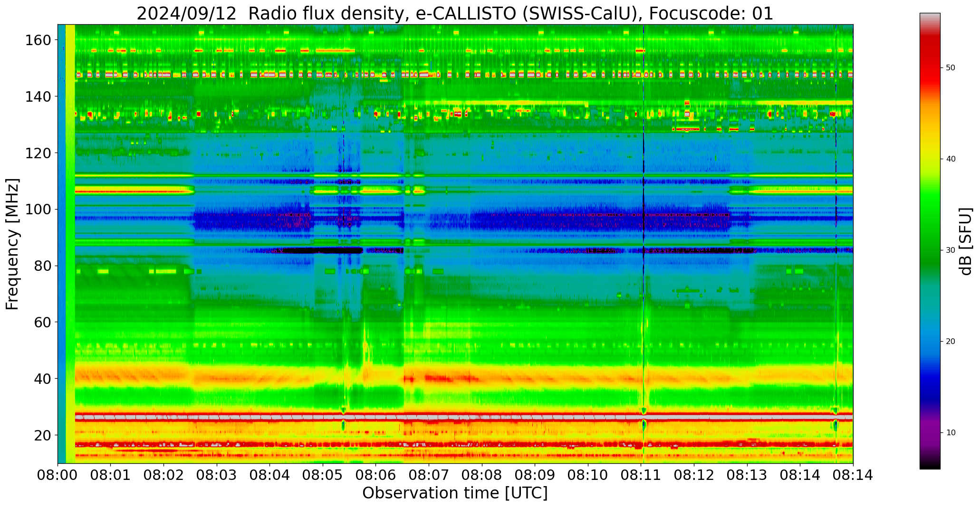Select the 'Frequency [MHz]' y-axis label
Image resolution: width=980 pixels, height=507 pixels.
coord(12,244)
